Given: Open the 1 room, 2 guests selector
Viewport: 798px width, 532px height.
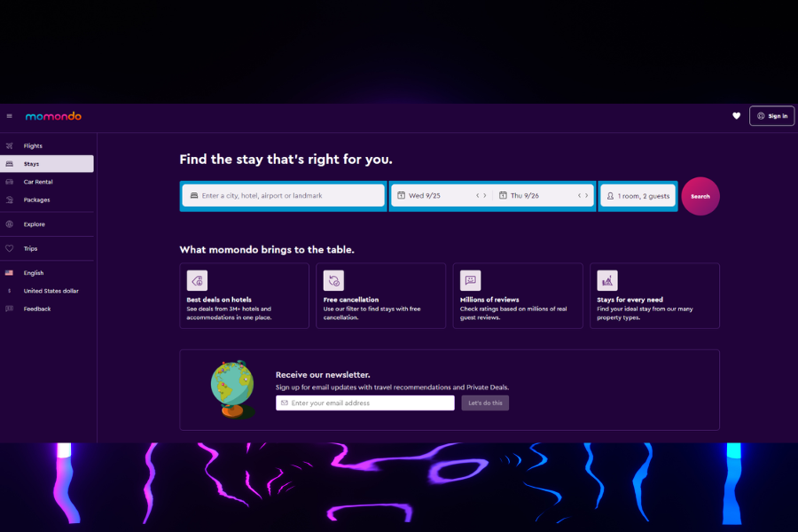Looking at the screenshot, I should 638,196.
